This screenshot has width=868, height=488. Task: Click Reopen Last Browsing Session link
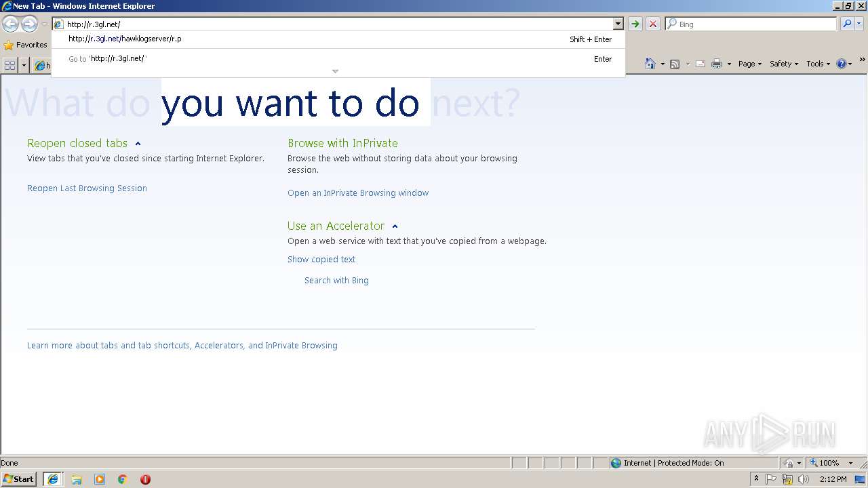[x=87, y=188]
